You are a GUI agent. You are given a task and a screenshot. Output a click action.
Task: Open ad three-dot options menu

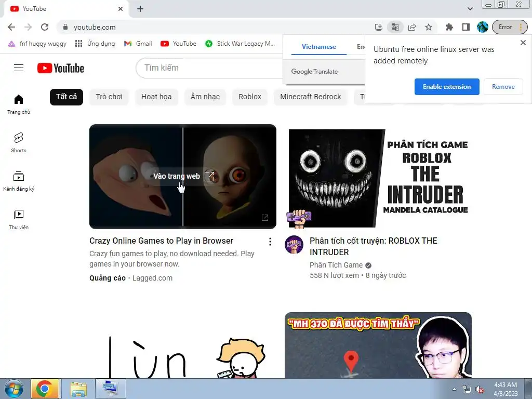(270, 242)
